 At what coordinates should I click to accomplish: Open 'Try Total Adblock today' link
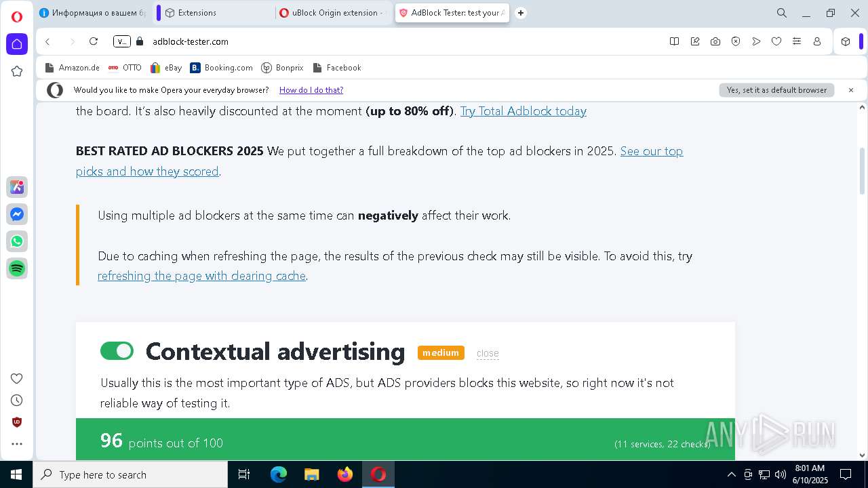coord(524,111)
